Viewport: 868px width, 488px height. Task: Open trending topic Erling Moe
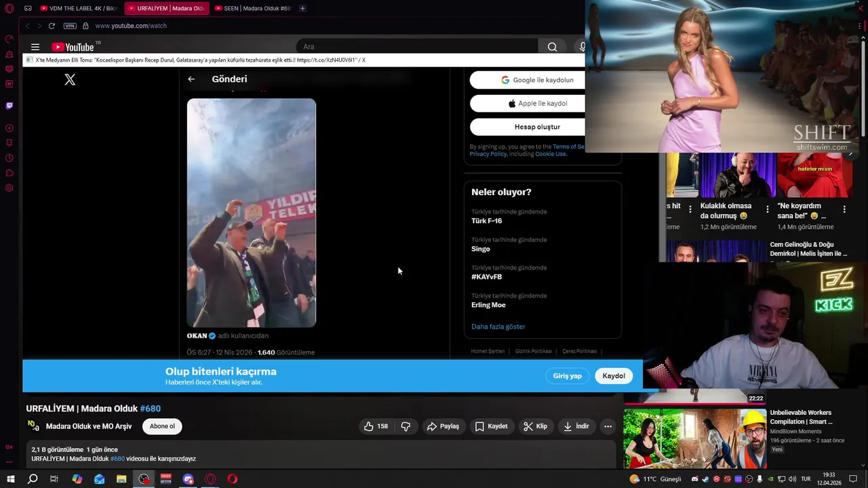pyautogui.click(x=488, y=305)
